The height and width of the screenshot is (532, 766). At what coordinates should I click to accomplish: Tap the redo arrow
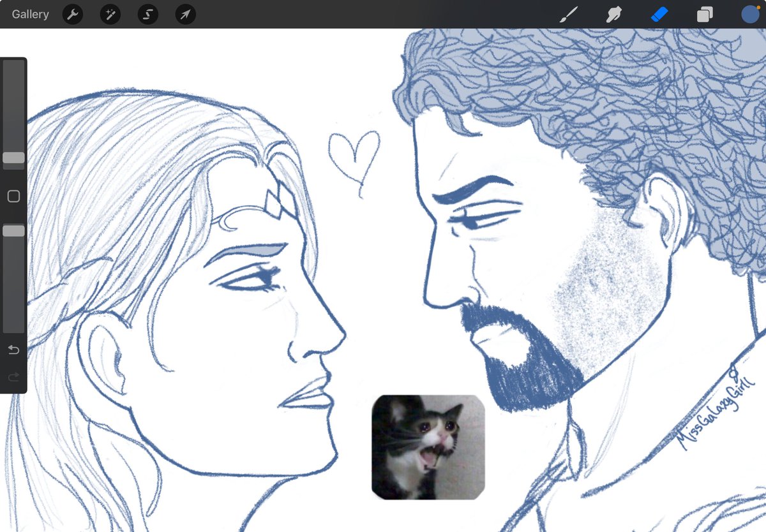click(x=13, y=376)
